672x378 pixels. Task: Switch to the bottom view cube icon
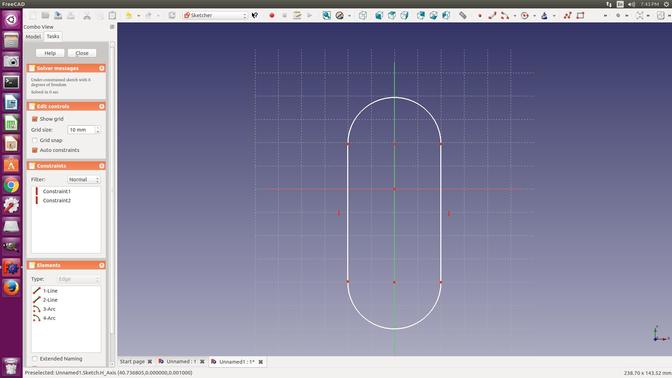point(433,15)
